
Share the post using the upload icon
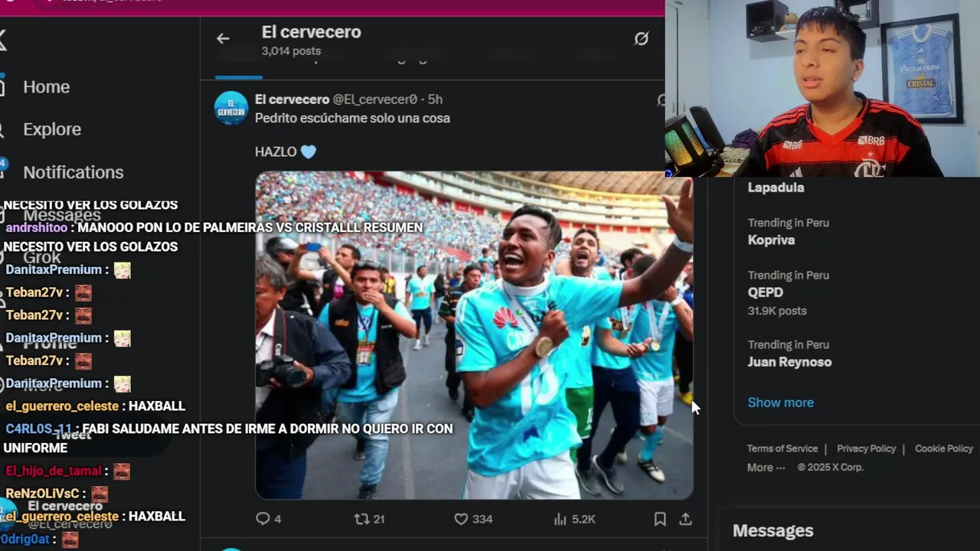click(685, 519)
